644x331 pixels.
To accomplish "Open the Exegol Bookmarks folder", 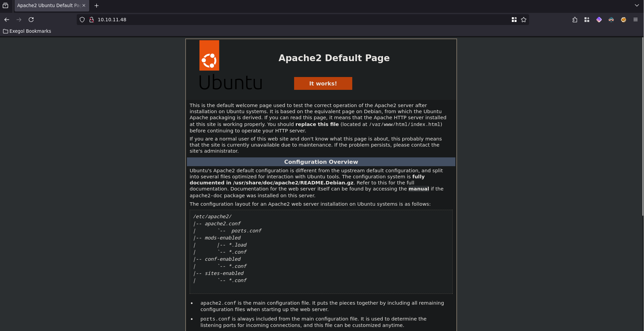I will pos(27,31).
